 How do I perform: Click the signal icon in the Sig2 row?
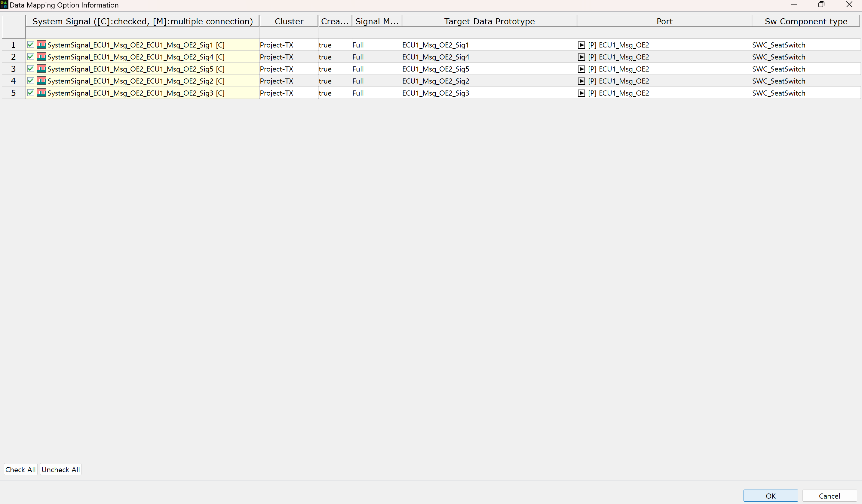pos(41,80)
